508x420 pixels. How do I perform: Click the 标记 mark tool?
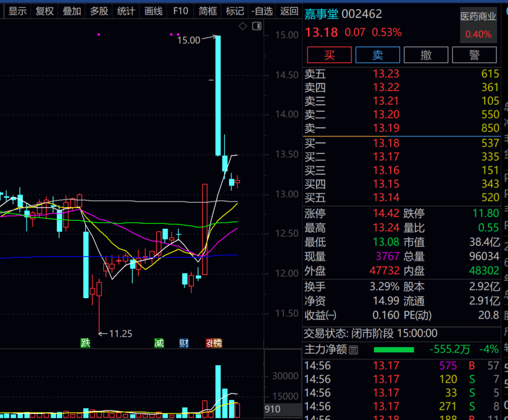pos(235,11)
